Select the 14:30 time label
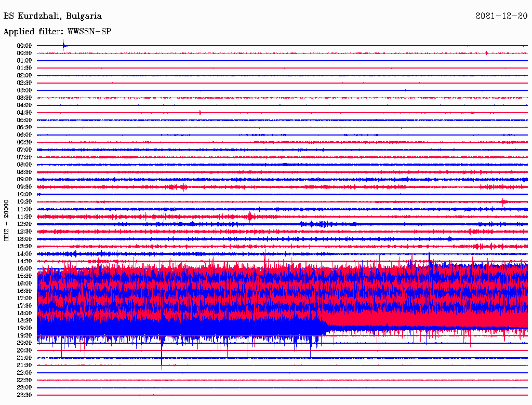 24,262
